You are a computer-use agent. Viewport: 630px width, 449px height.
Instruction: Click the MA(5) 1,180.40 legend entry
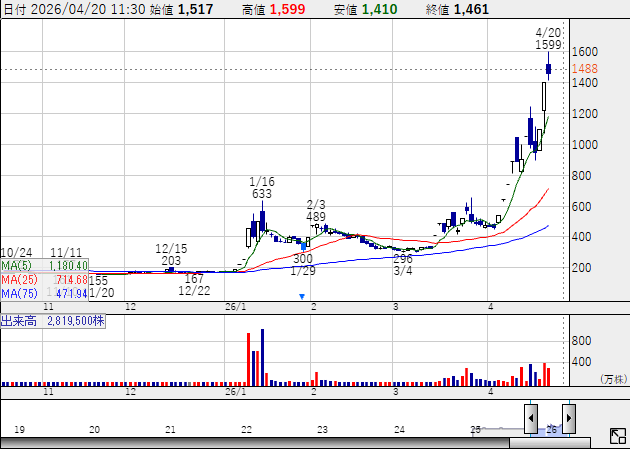click(44, 265)
